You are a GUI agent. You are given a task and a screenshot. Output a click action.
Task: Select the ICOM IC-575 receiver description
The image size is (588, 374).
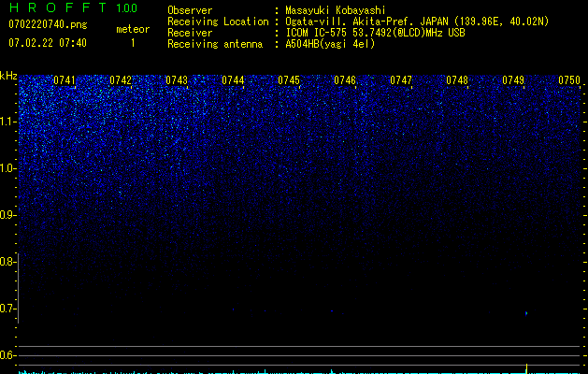click(x=375, y=33)
